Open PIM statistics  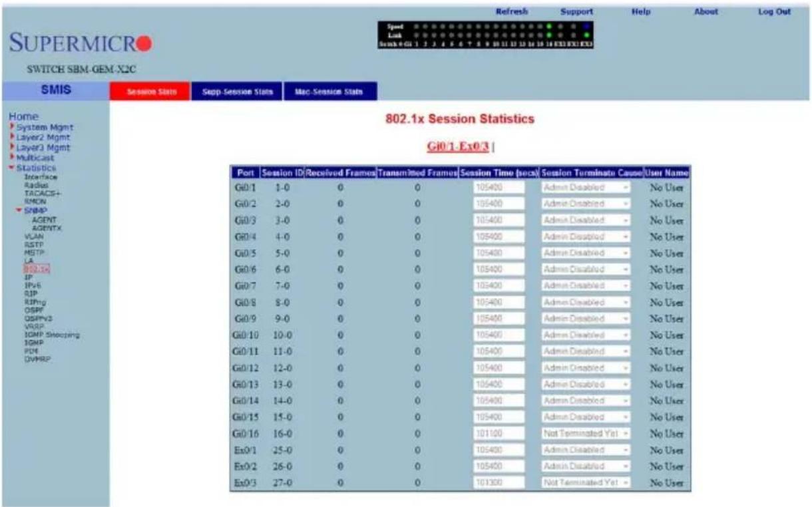click(x=29, y=350)
